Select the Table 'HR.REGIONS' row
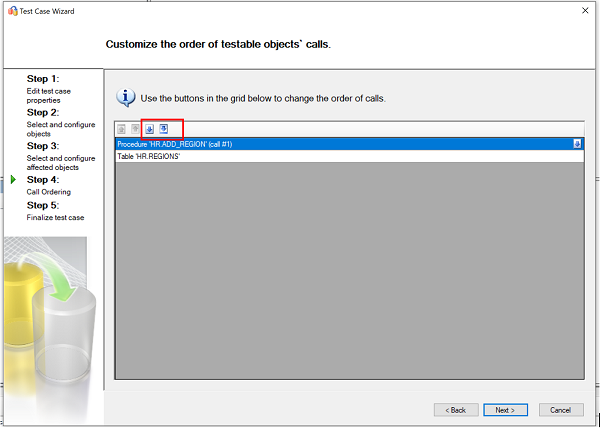Image resolution: width=602 pixels, height=431 pixels. pyautogui.click(x=349, y=156)
